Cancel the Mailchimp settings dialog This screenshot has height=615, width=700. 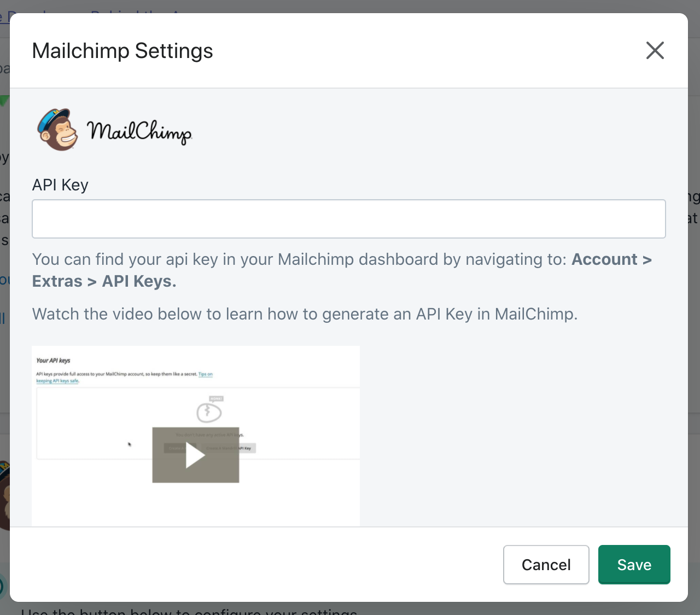546,565
